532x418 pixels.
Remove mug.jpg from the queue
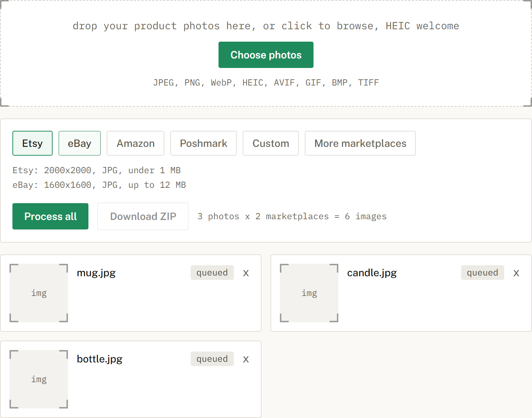tap(246, 273)
